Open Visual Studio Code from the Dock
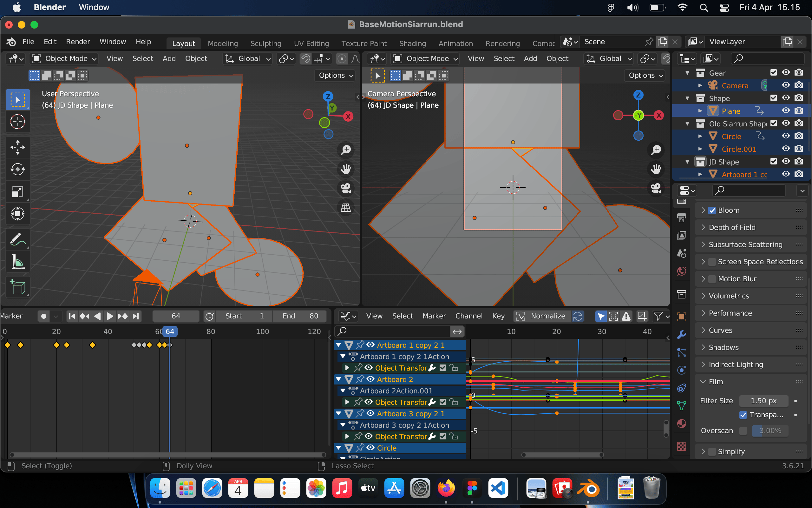This screenshot has width=812, height=508. [x=498, y=488]
